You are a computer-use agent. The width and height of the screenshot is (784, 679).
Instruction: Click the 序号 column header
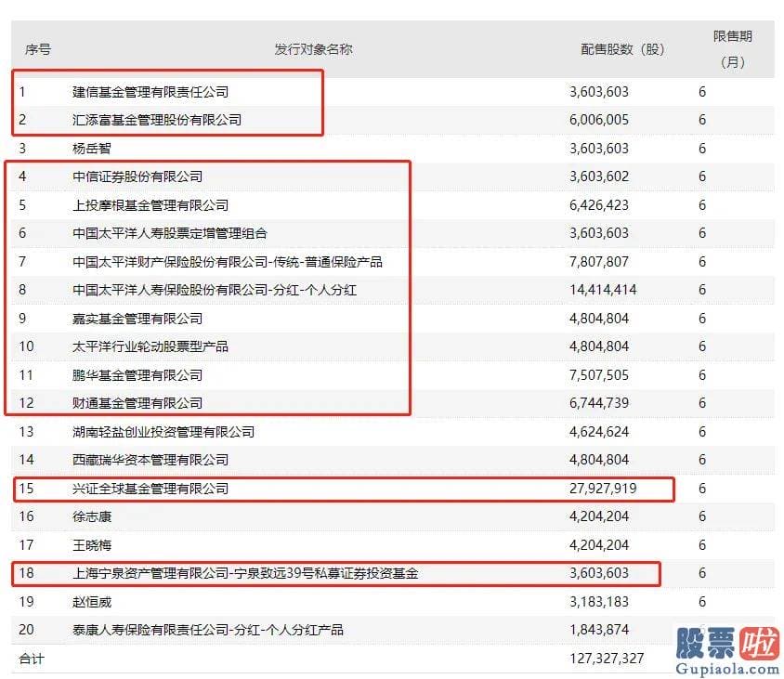38,49
